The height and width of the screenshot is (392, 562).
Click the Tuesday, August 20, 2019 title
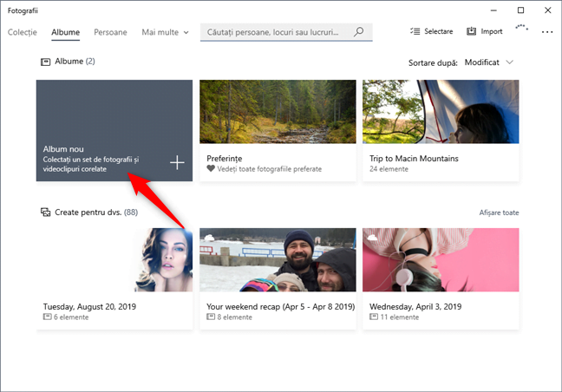pyautogui.click(x=89, y=307)
